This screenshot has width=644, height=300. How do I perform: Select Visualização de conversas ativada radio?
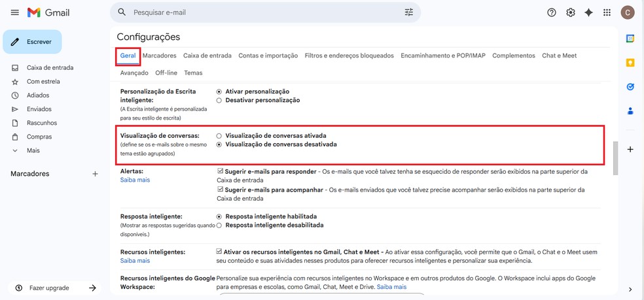(x=219, y=136)
